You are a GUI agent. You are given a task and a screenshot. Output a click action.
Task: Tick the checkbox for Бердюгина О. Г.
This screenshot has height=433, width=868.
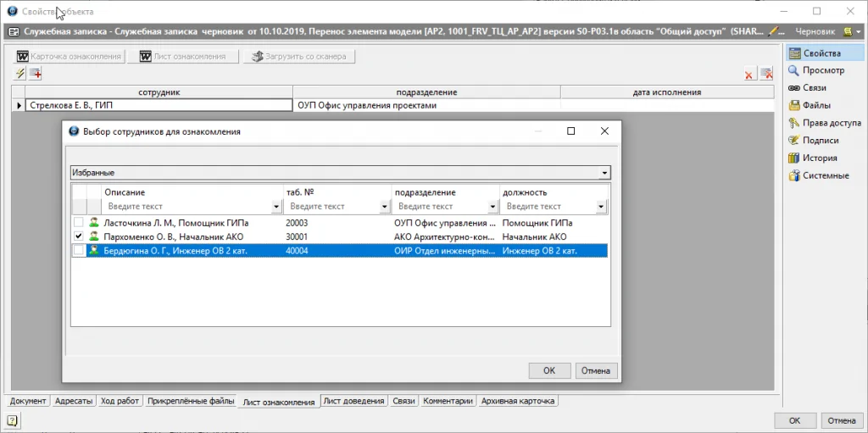(x=79, y=251)
